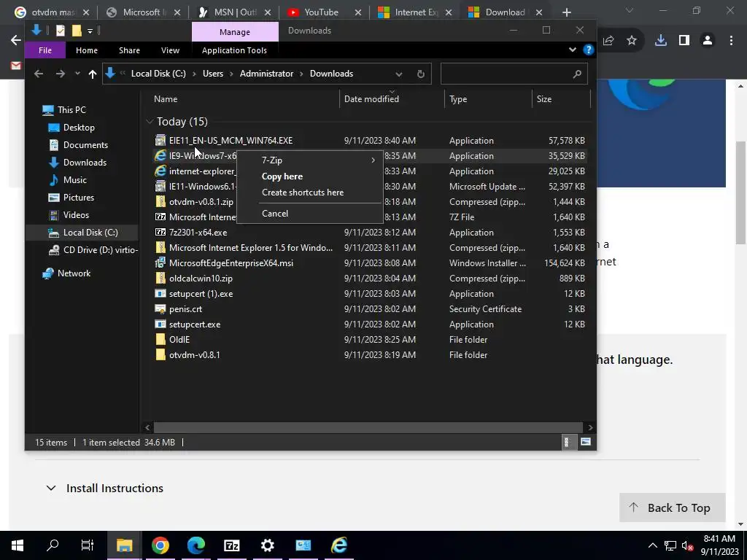
Task: Click Local Disk (C:) breadcrumb
Action: [158, 74]
